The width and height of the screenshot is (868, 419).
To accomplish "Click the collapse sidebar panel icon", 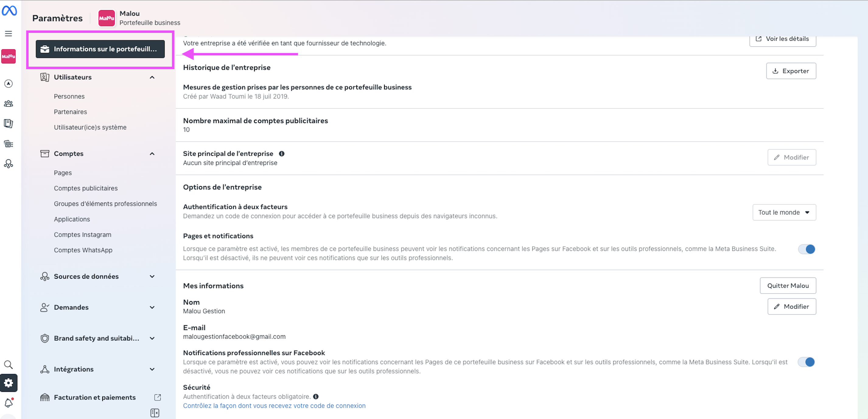I will click(155, 413).
